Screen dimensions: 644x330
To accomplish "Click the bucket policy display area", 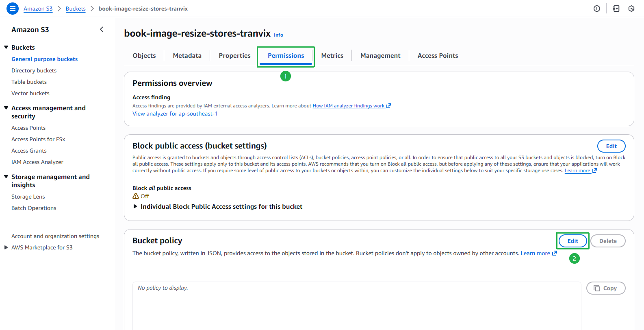I will (357, 306).
